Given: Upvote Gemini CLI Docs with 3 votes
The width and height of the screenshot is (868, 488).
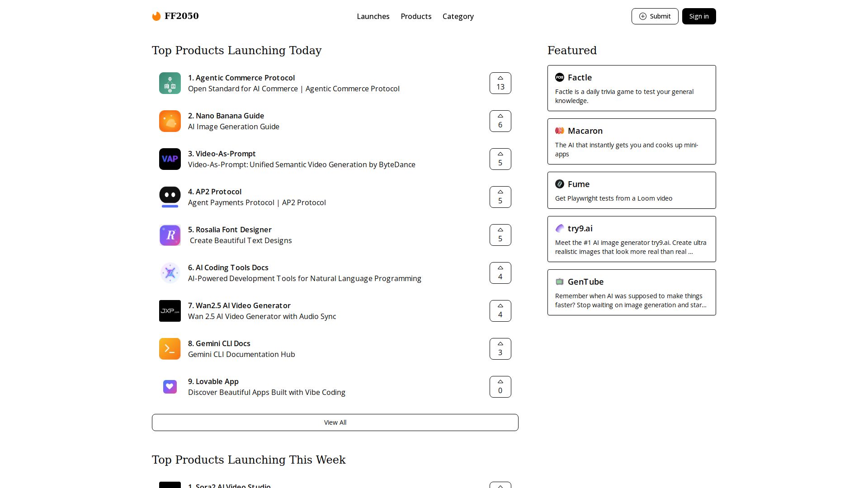Looking at the screenshot, I should pyautogui.click(x=500, y=349).
